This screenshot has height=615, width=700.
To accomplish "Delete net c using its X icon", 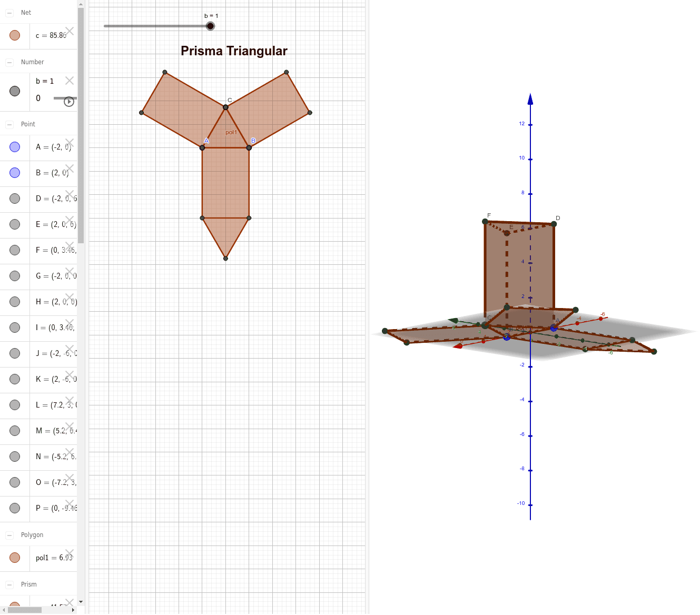I will tap(70, 32).
